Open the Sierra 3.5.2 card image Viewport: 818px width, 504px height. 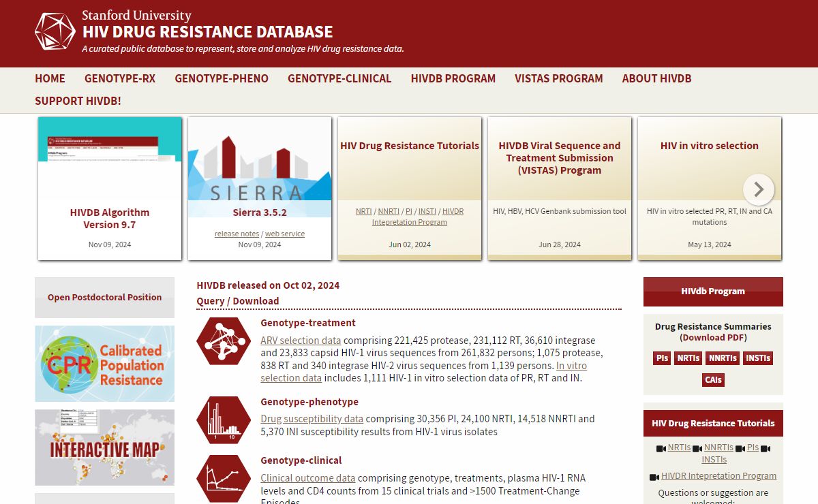(260, 159)
